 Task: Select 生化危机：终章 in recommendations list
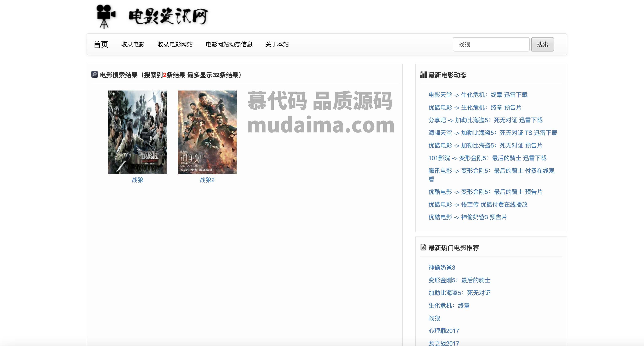pos(449,305)
